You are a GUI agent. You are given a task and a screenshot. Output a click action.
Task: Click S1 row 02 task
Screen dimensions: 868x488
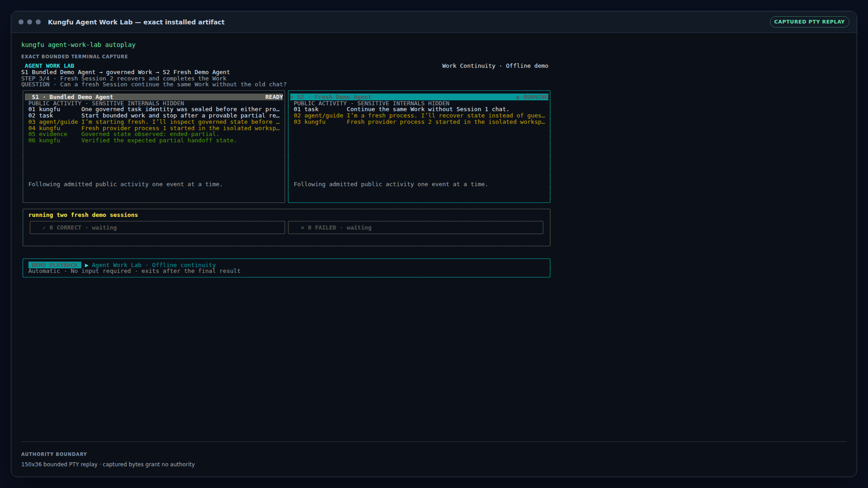pyautogui.click(x=154, y=116)
